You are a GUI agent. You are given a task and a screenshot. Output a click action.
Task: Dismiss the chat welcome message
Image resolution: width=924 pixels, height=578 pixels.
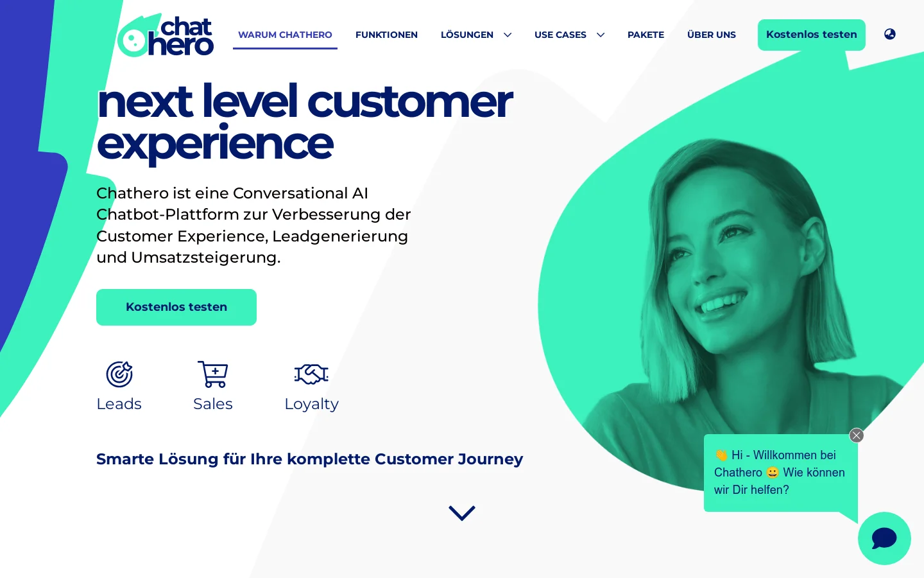tap(857, 435)
